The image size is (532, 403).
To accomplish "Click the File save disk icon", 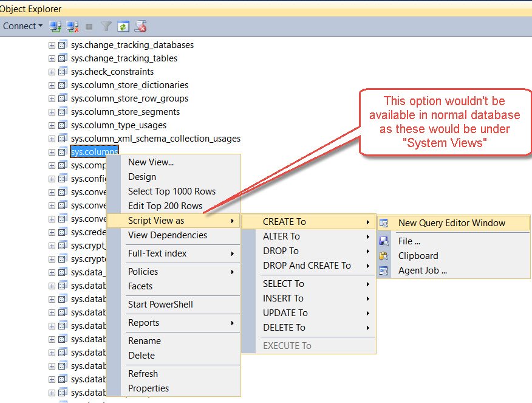I will click(x=384, y=241).
